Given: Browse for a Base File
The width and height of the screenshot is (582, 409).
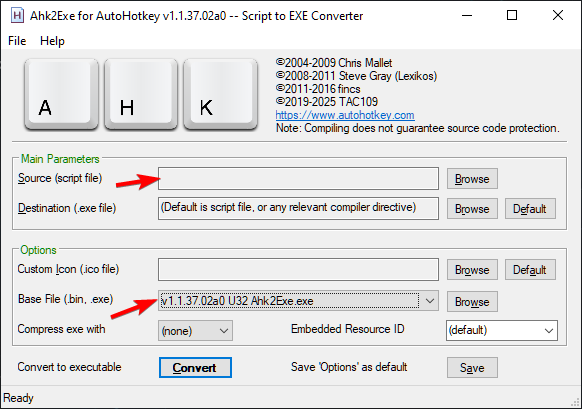Looking at the screenshot, I should click(x=472, y=301).
